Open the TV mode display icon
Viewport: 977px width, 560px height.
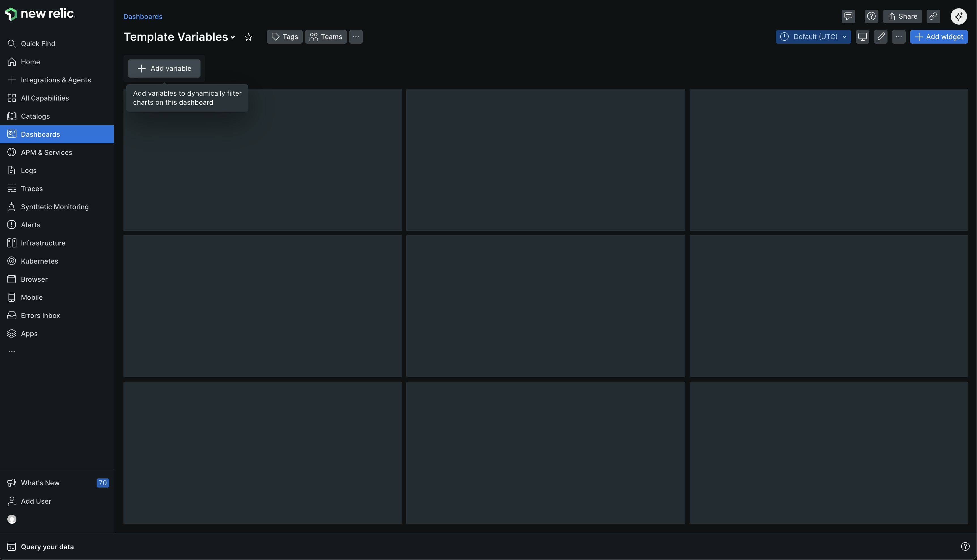862,37
